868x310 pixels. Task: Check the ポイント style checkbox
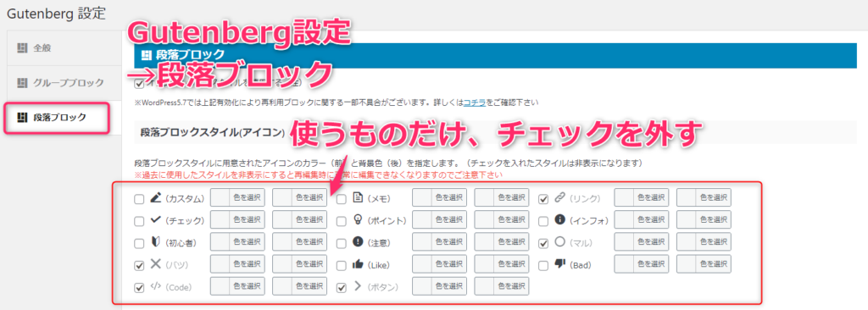pos(342,221)
